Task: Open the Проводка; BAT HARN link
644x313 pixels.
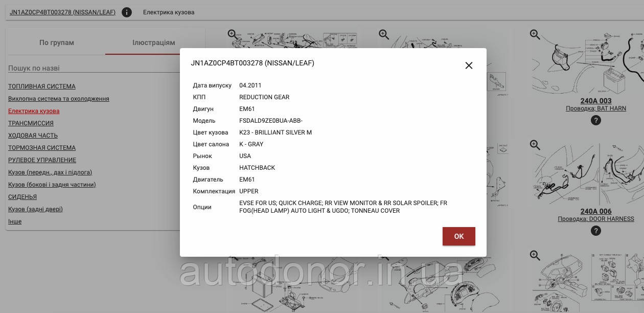Action: click(596, 108)
